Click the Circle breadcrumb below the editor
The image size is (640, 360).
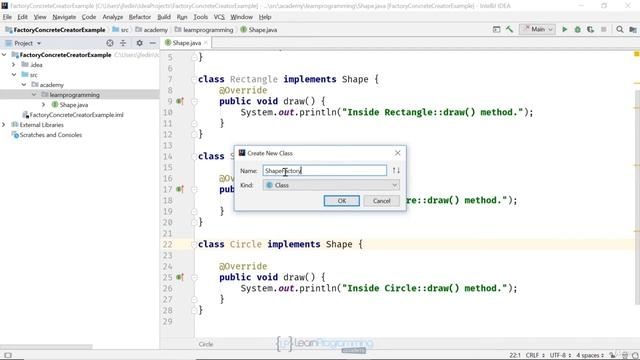tap(206, 344)
